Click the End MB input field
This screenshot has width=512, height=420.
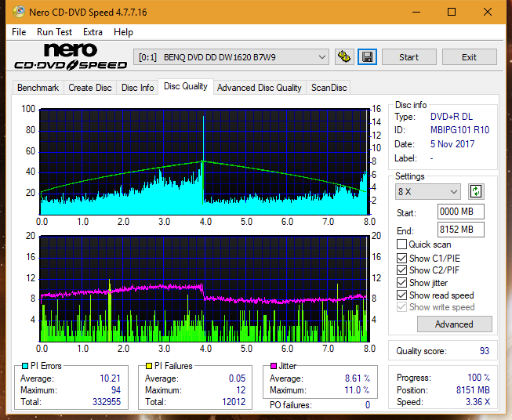[461, 230]
